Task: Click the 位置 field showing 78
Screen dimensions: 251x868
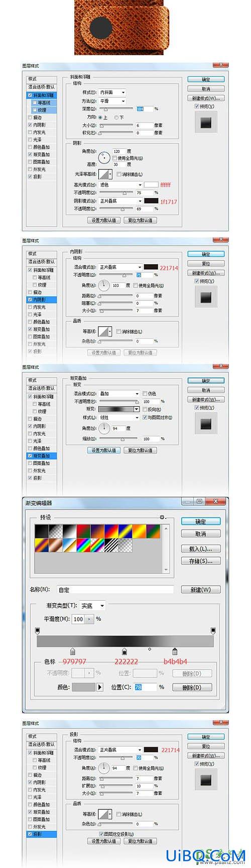Action: coord(145,687)
